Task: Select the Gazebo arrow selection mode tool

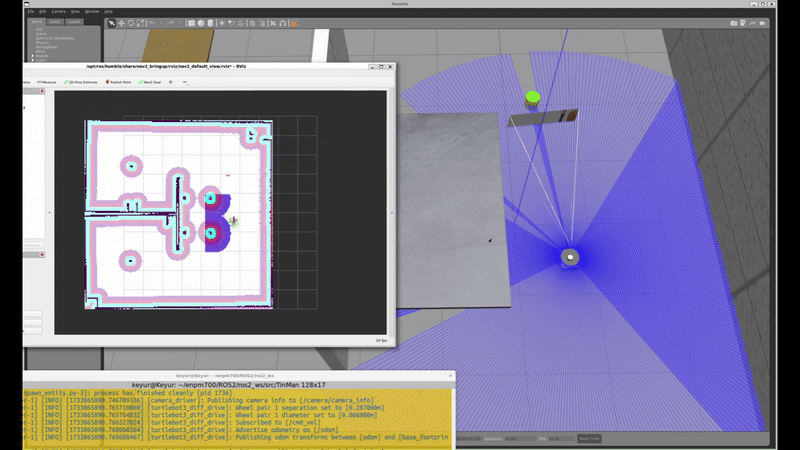Action: click(x=111, y=22)
